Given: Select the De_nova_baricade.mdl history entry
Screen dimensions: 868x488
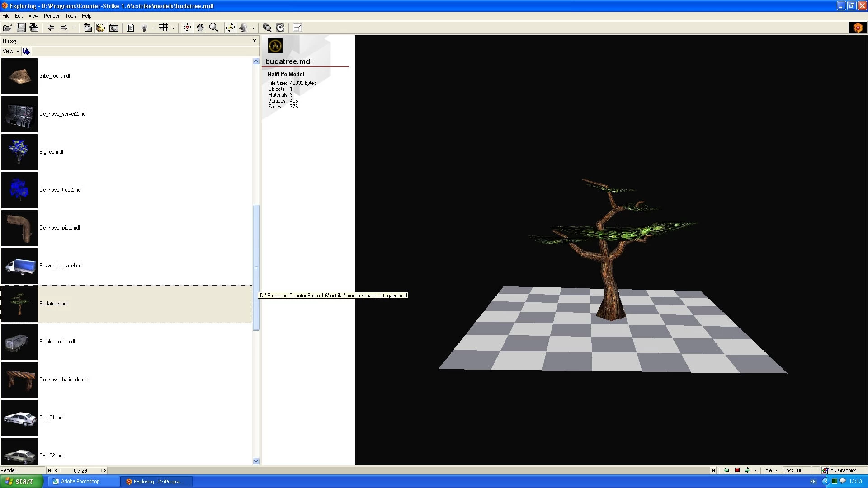Looking at the screenshot, I should [126, 380].
